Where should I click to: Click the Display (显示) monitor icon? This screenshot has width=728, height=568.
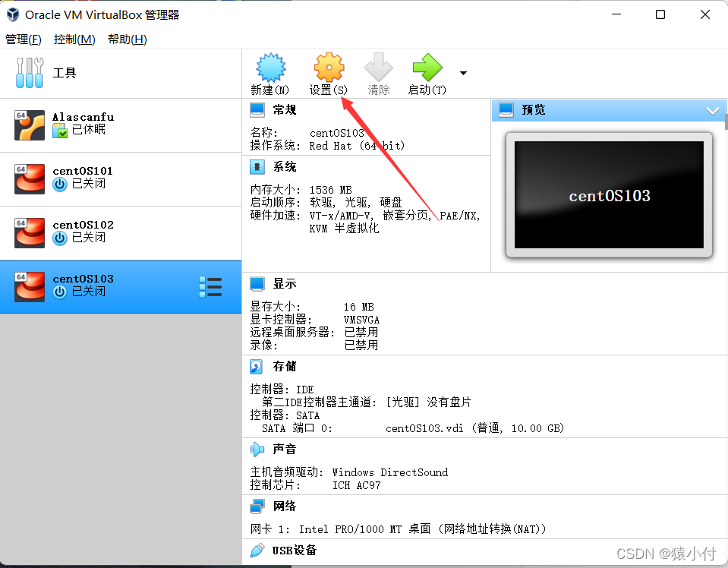(257, 284)
